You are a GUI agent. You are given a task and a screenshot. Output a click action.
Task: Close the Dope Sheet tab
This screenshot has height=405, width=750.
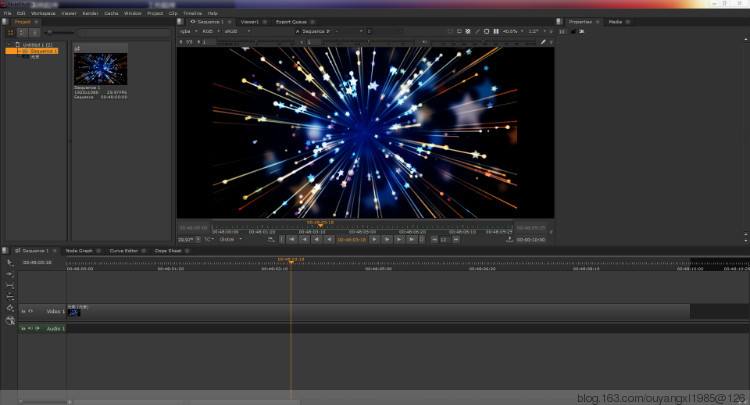coord(187,251)
